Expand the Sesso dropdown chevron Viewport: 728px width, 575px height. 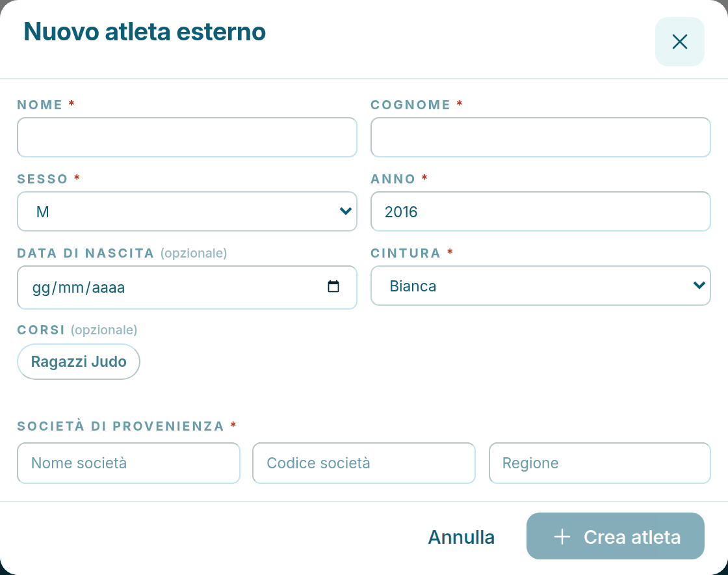(x=345, y=211)
